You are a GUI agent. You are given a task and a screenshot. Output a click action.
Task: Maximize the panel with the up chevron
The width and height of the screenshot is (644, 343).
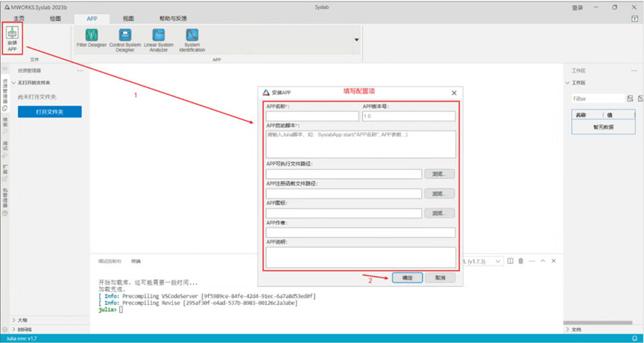pyautogui.click(x=543, y=261)
